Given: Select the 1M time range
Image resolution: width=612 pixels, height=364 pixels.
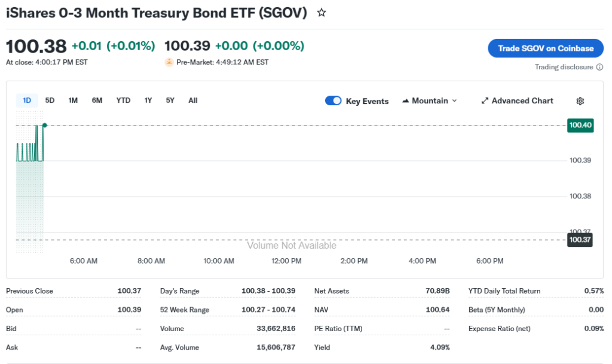Looking at the screenshot, I should (x=73, y=100).
